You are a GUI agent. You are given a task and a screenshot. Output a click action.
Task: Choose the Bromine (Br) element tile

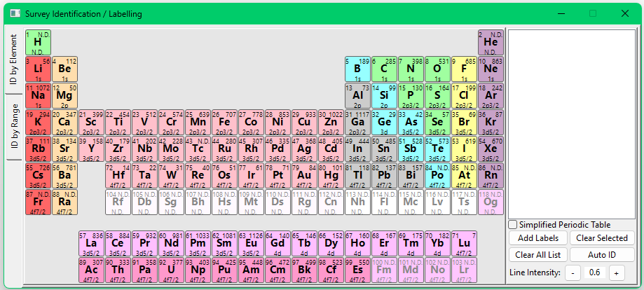click(x=464, y=123)
